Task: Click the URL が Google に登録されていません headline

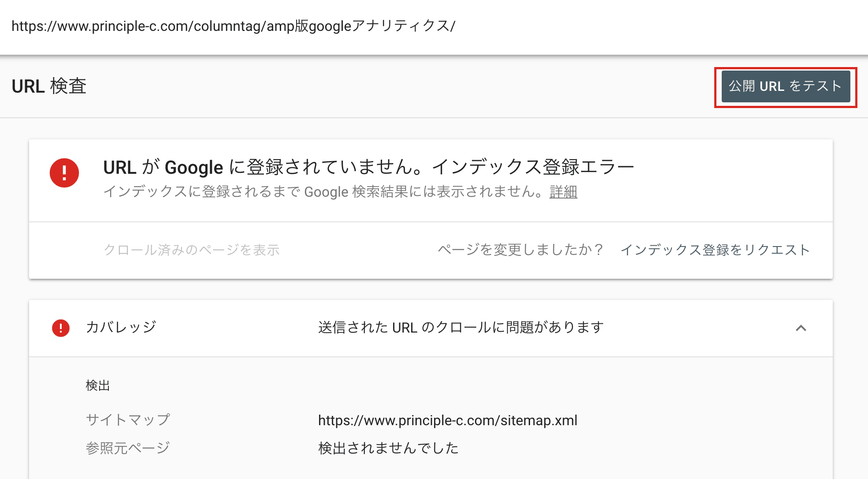Action: [x=264, y=168]
